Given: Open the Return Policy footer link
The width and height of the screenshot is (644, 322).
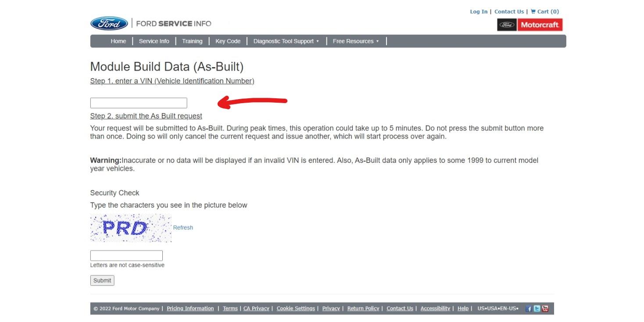Looking at the screenshot, I should point(363,308).
